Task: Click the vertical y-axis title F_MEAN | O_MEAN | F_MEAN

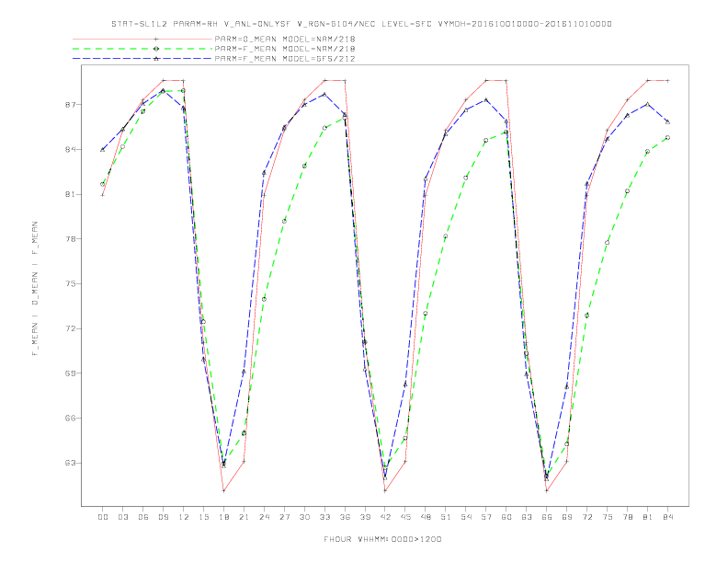Action: point(35,289)
